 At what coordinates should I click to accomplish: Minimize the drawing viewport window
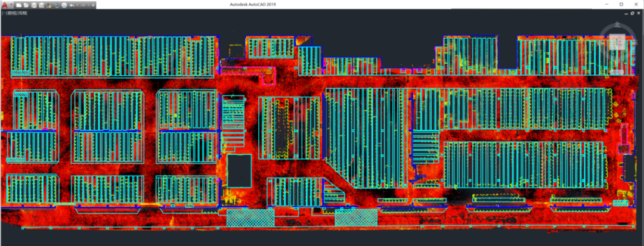point(626,13)
